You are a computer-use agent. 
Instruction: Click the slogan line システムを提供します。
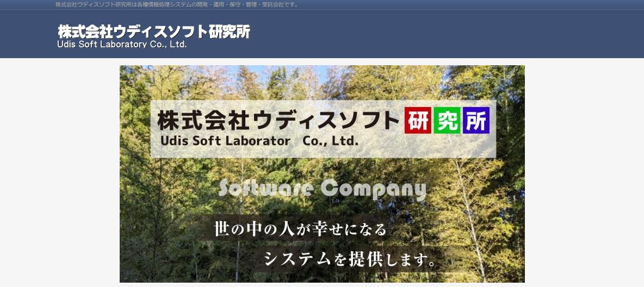(350, 259)
